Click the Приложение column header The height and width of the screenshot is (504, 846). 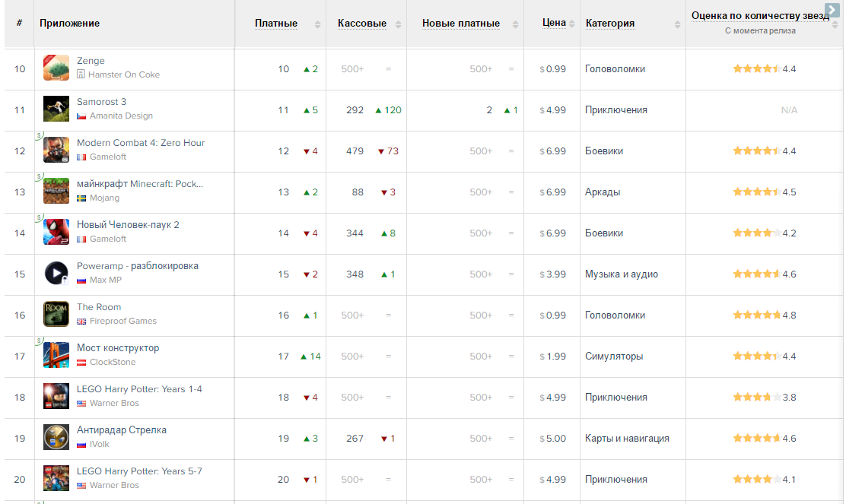pos(70,23)
